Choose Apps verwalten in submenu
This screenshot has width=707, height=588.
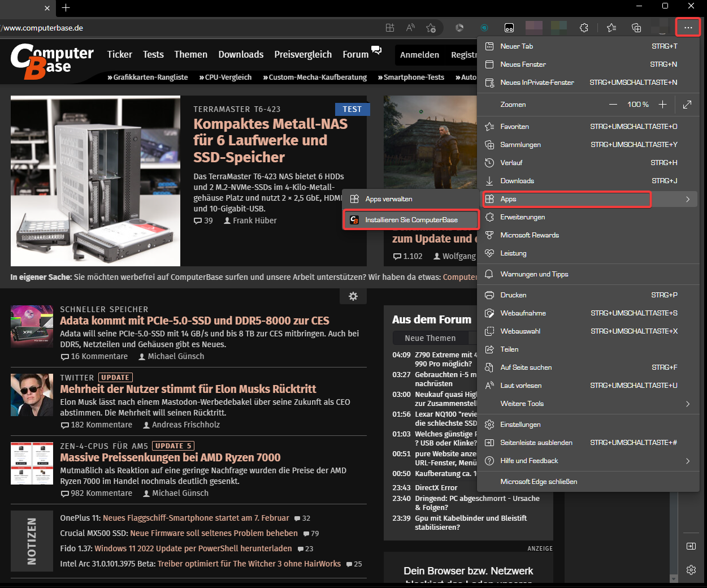coord(411,199)
